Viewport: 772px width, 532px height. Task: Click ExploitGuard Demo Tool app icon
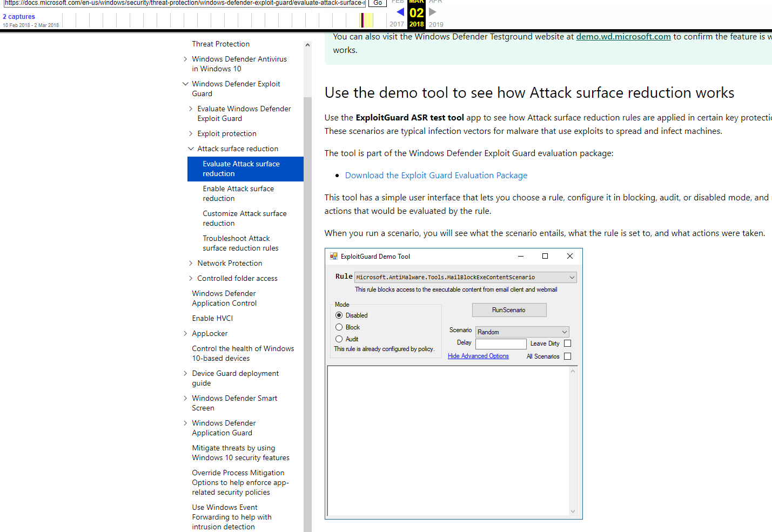(334, 256)
